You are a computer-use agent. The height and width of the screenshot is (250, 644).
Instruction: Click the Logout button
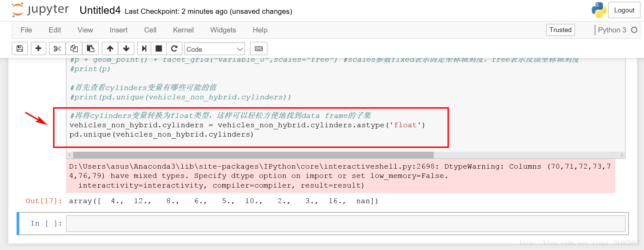pyautogui.click(x=624, y=10)
